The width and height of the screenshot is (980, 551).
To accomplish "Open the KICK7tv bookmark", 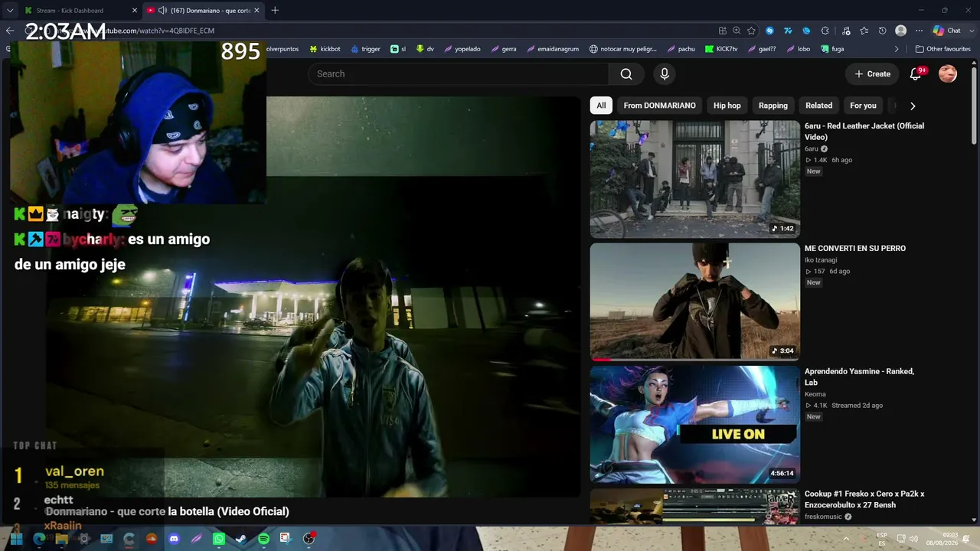I will [720, 49].
